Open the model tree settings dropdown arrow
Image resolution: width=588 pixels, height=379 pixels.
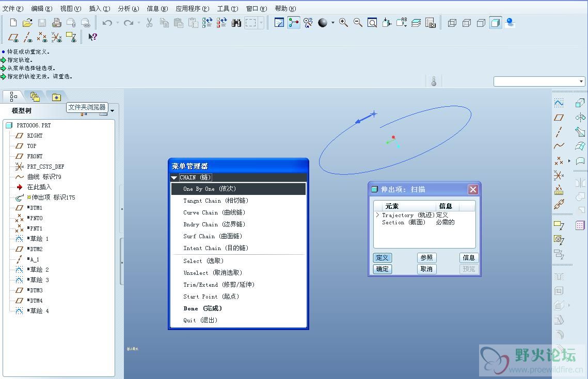[x=112, y=111]
